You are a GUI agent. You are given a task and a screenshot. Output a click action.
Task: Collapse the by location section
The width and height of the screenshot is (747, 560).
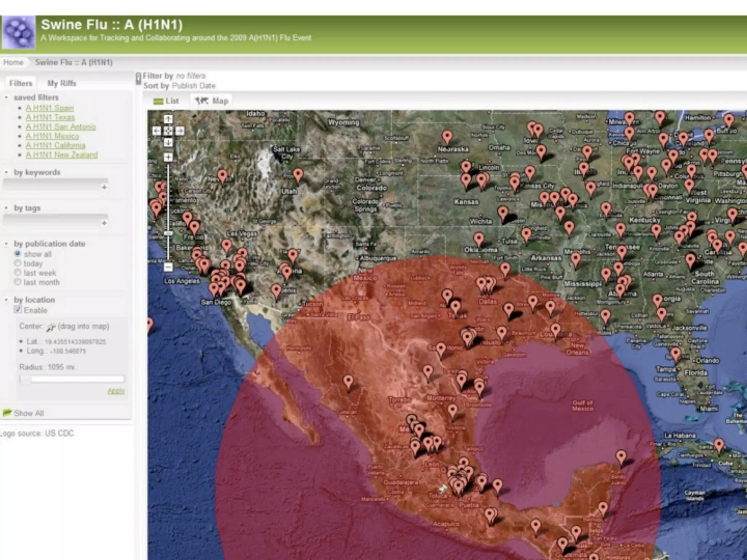(x=6, y=300)
